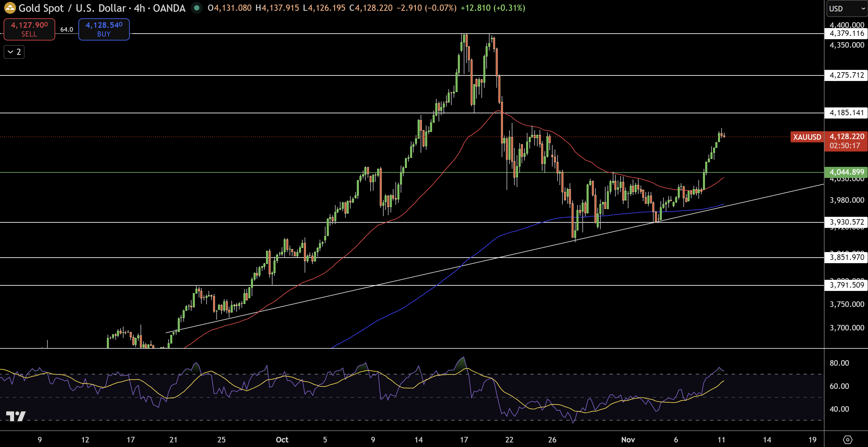Click the 64.0 spread value between buttons
Viewport: 868px width, 447px height.
(x=66, y=29)
